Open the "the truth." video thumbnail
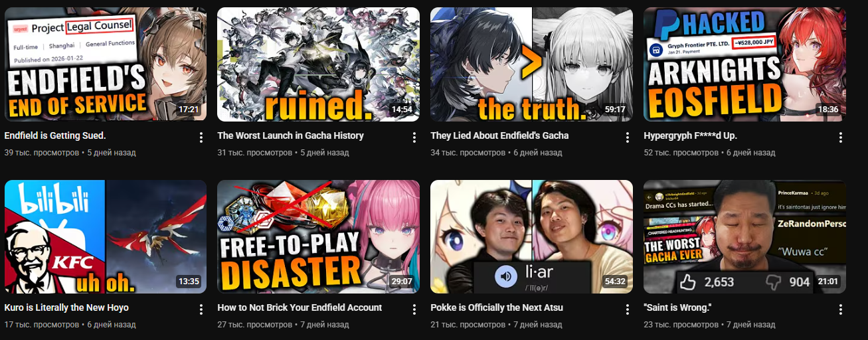The height and width of the screenshot is (340, 868). [x=531, y=64]
